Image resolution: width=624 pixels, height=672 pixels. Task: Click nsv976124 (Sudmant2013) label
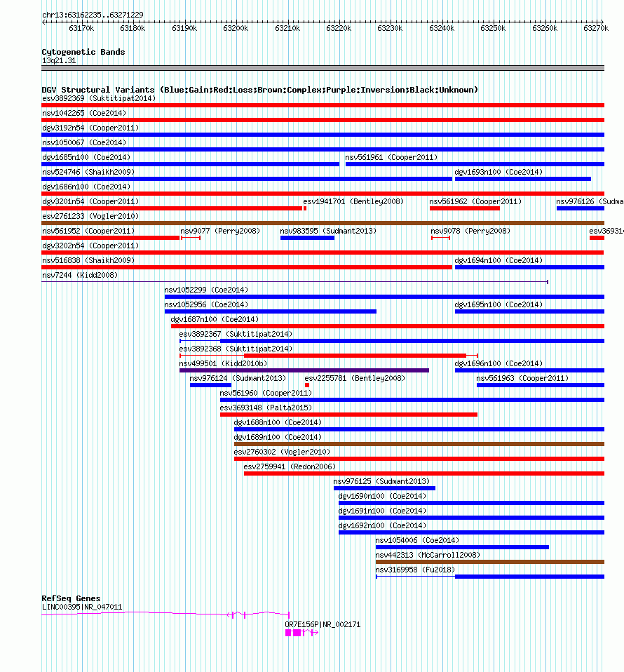pos(238,378)
